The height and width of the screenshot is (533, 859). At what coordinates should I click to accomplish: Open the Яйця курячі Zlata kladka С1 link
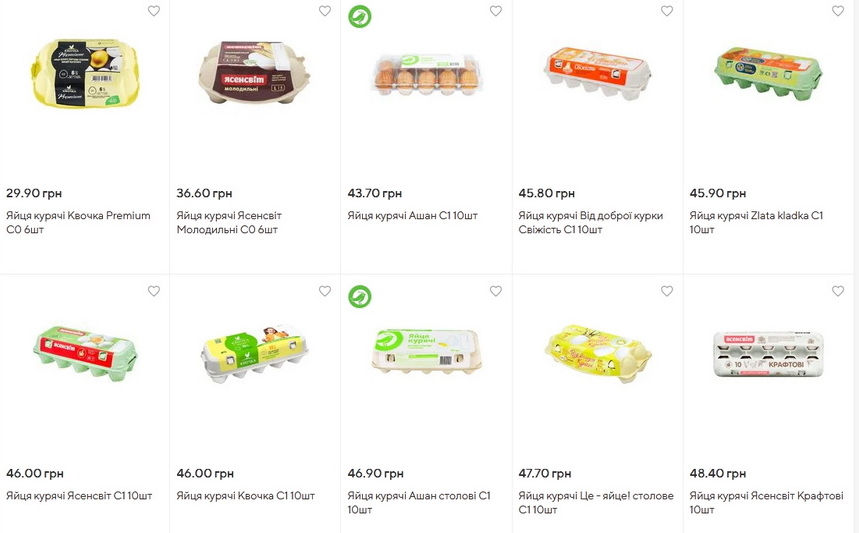click(x=756, y=222)
